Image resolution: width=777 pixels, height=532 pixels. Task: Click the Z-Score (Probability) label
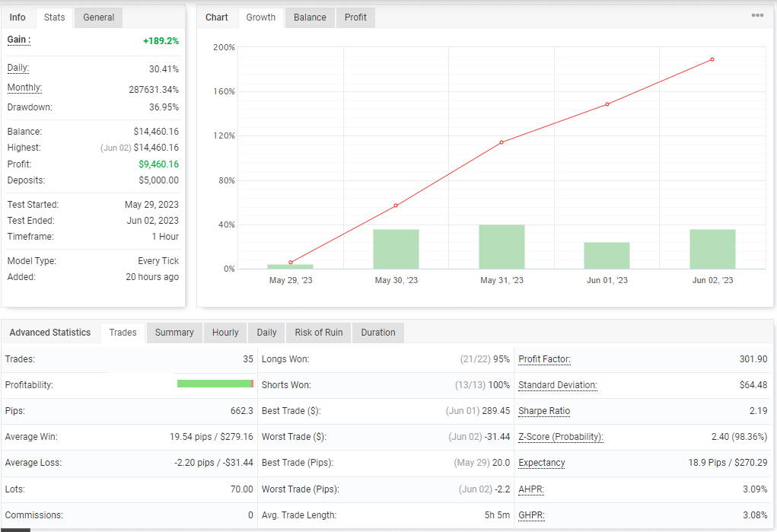click(561, 437)
